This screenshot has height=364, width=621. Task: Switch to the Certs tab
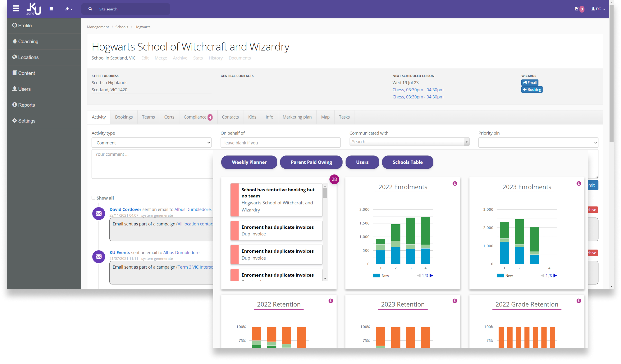(169, 117)
